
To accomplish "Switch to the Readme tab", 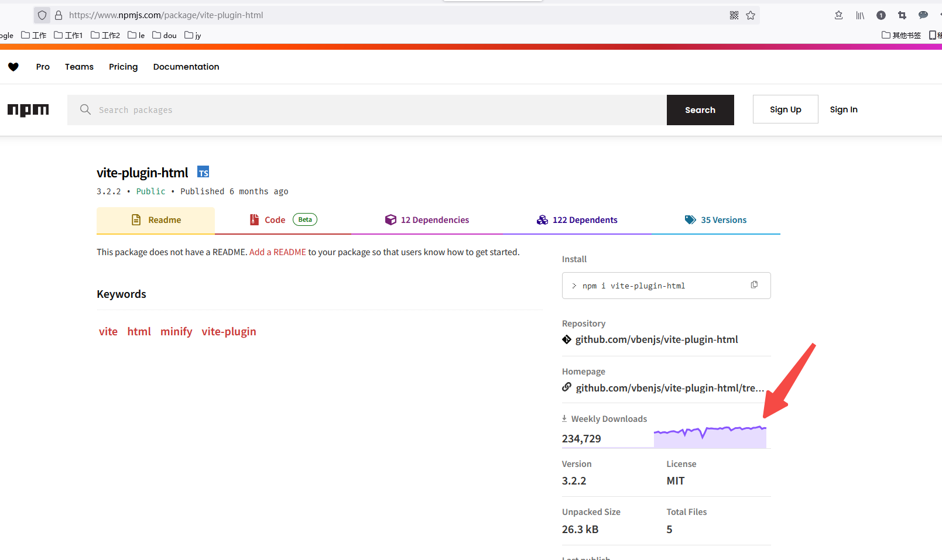I will (156, 220).
